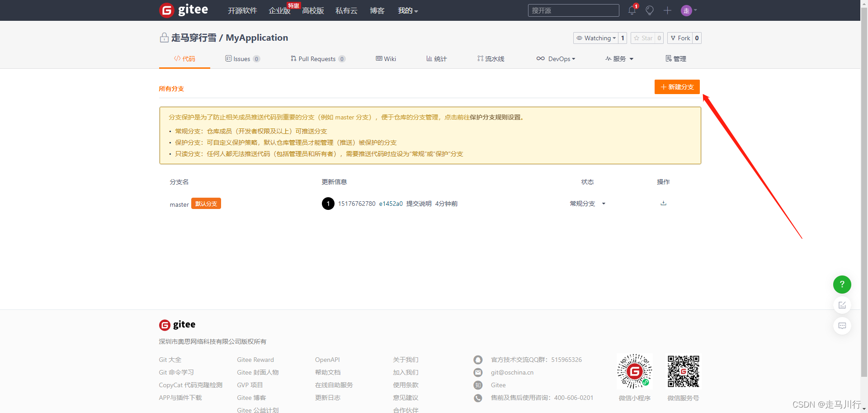This screenshot has width=868, height=413.
Task: Click the WeChat mini program QR code
Action: coord(635,371)
